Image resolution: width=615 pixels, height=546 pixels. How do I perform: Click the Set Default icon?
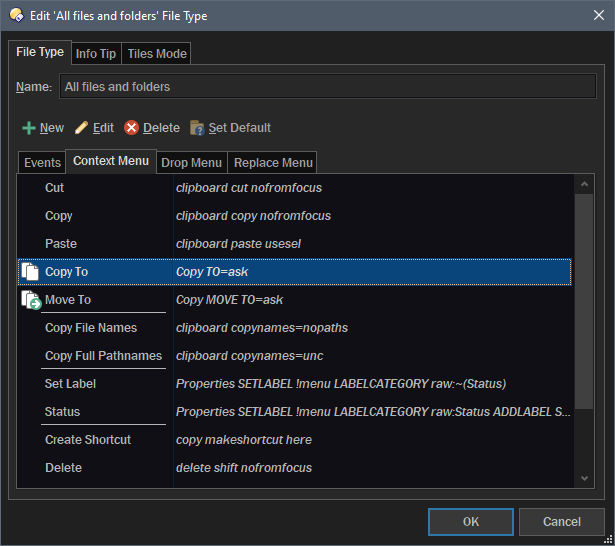click(197, 128)
